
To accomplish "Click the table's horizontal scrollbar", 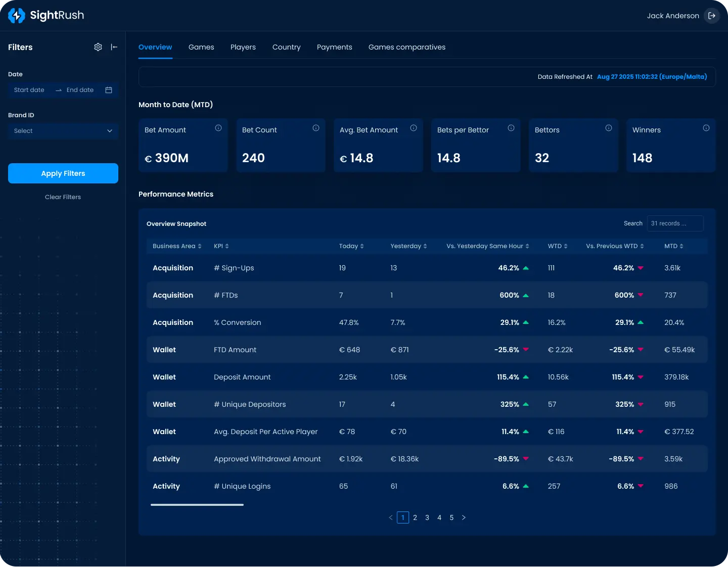I will coord(197,504).
